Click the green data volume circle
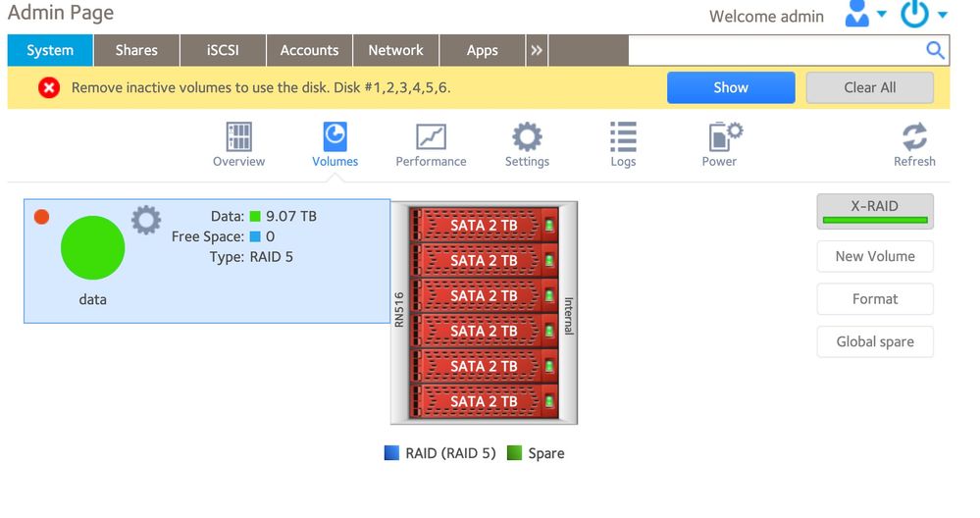The width and height of the screenshot is (980, 518). click(92, 247)
